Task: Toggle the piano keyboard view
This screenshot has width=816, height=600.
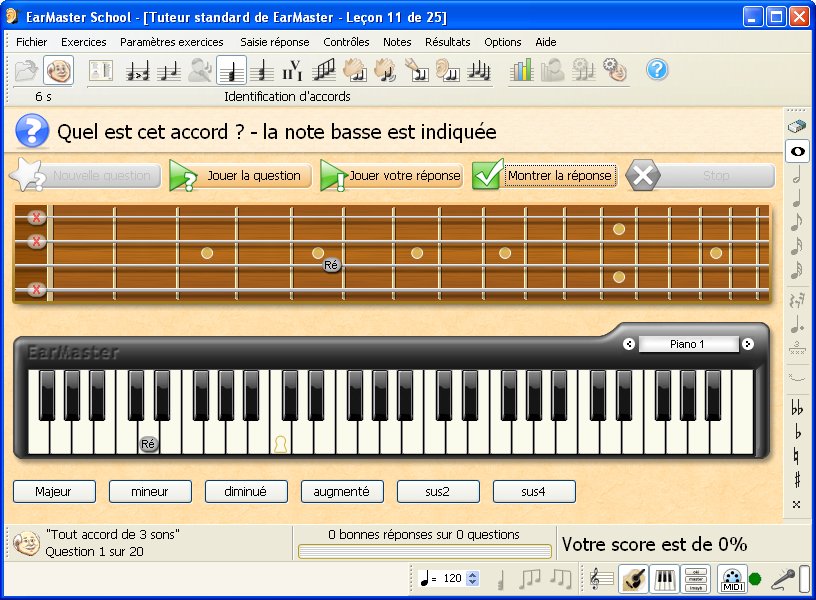Action: (x=665, y=579)
